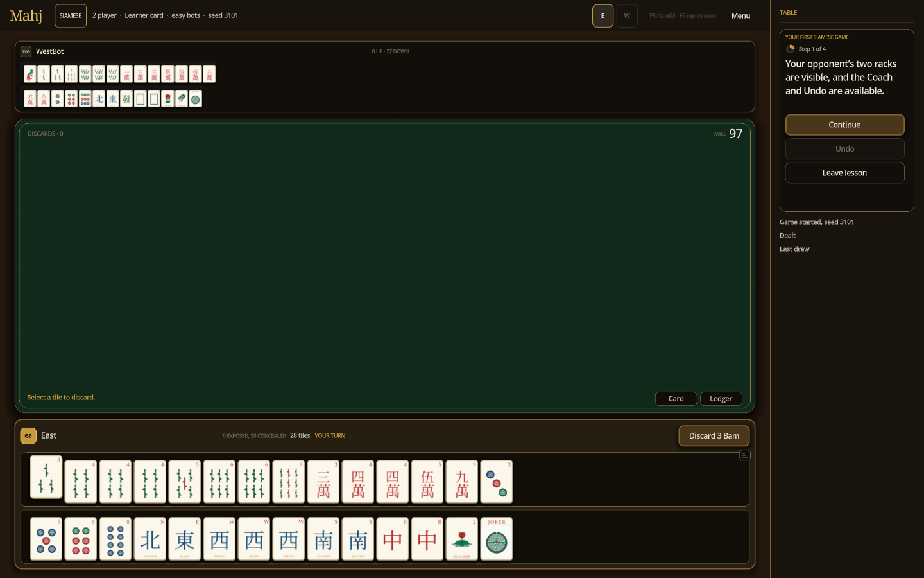Click the lesson step progress pie icon

(791, 49)
